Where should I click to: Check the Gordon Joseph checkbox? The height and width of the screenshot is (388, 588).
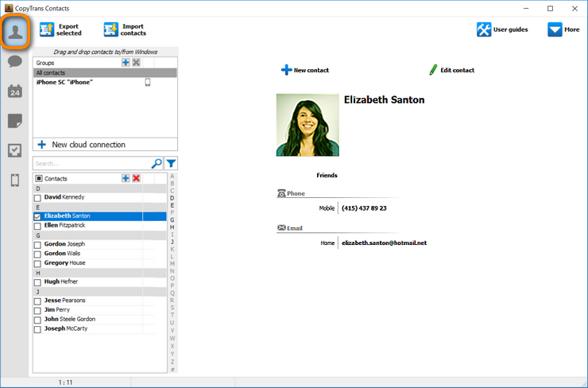(37, 245)
